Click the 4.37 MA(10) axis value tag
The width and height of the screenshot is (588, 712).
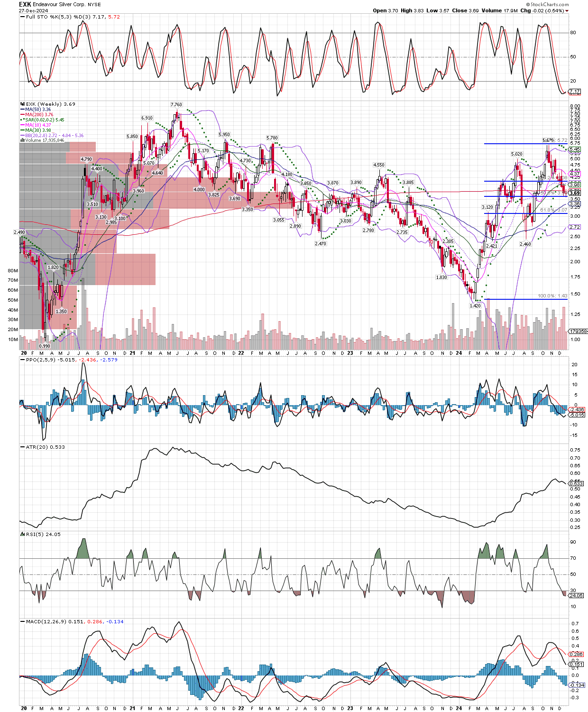coord(575,174)
